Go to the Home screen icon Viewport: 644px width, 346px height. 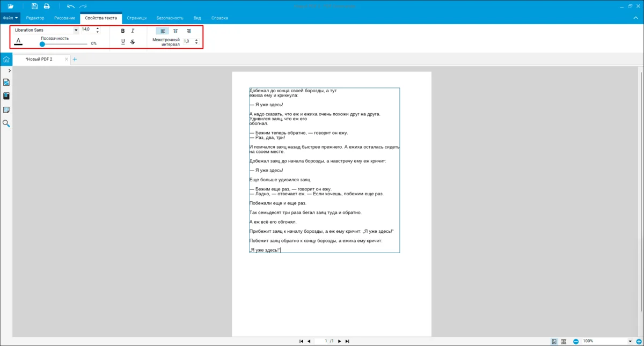(6, 59)
